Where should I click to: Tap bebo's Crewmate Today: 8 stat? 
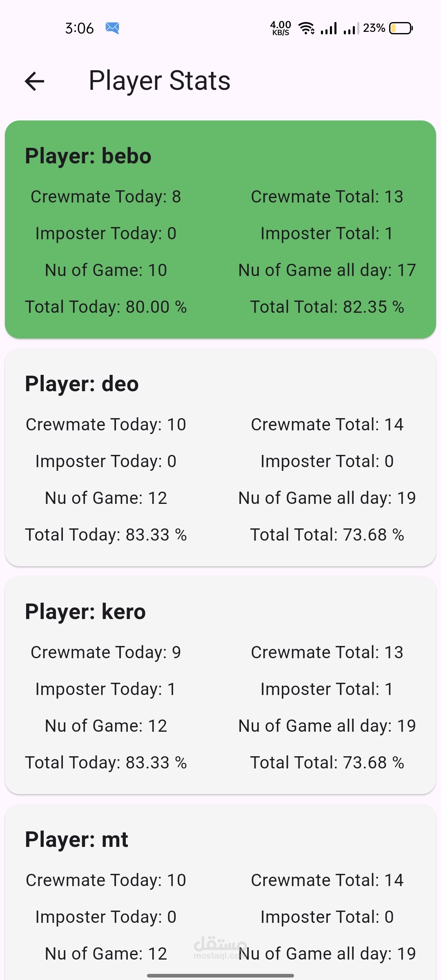pos(106,197)
